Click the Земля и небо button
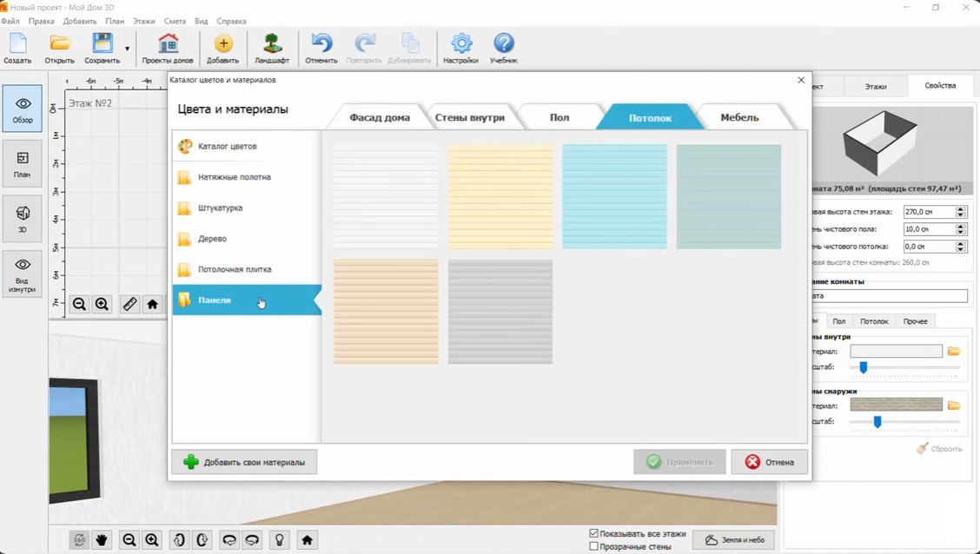 coord(734,540)
